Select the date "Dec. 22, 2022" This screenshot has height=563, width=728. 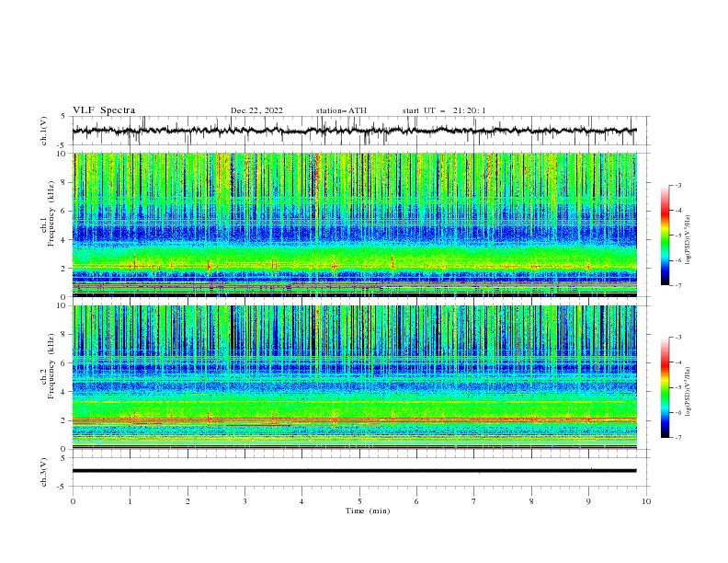click(x=256, y=110)
